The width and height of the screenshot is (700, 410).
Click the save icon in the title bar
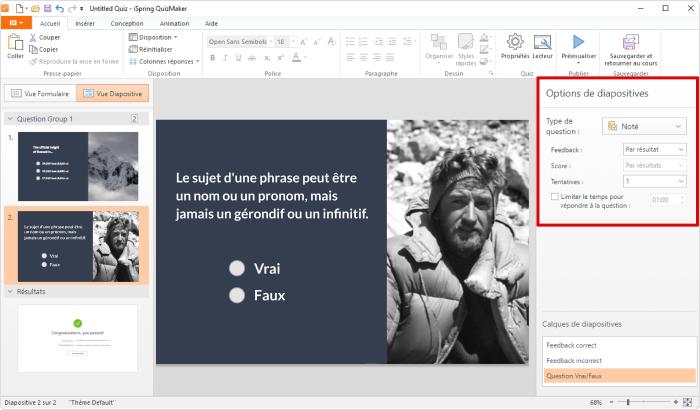pyautogui.click(x=48, y=8)
